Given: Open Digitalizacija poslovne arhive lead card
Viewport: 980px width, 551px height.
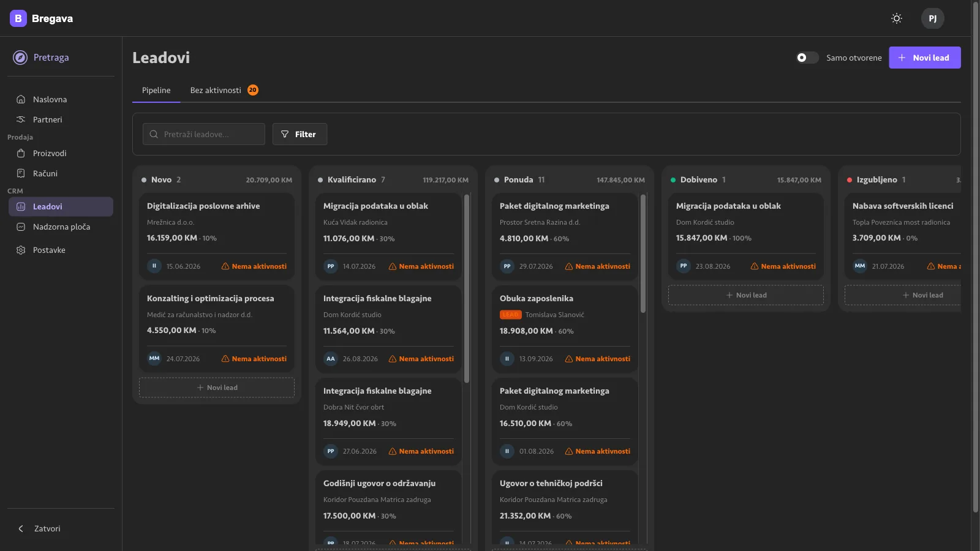Looking at the screenshot, I should coord(217,236).
